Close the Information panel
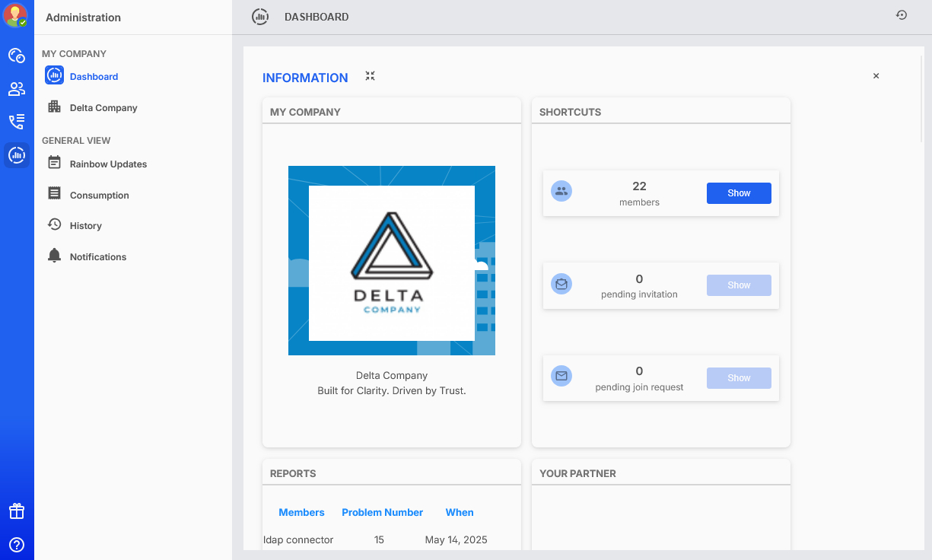Viewport: 932px width, 560px height. coord(876,76)
